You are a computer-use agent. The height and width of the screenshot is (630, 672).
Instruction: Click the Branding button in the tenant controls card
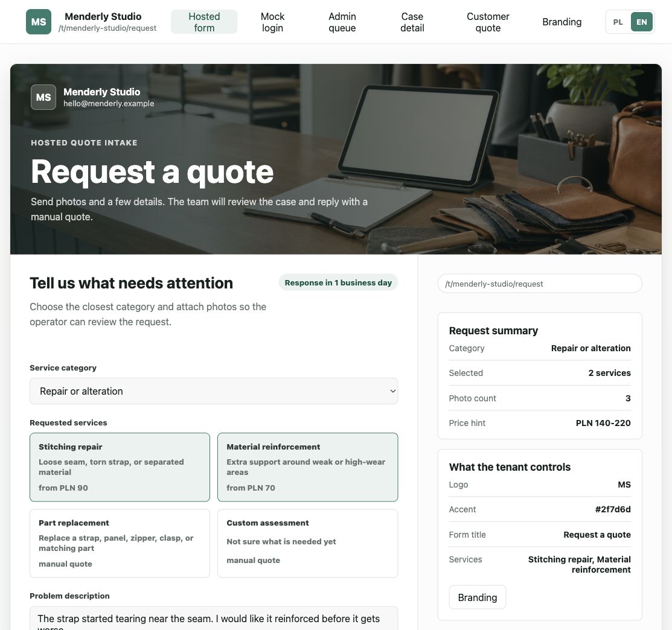click(478, 597)
